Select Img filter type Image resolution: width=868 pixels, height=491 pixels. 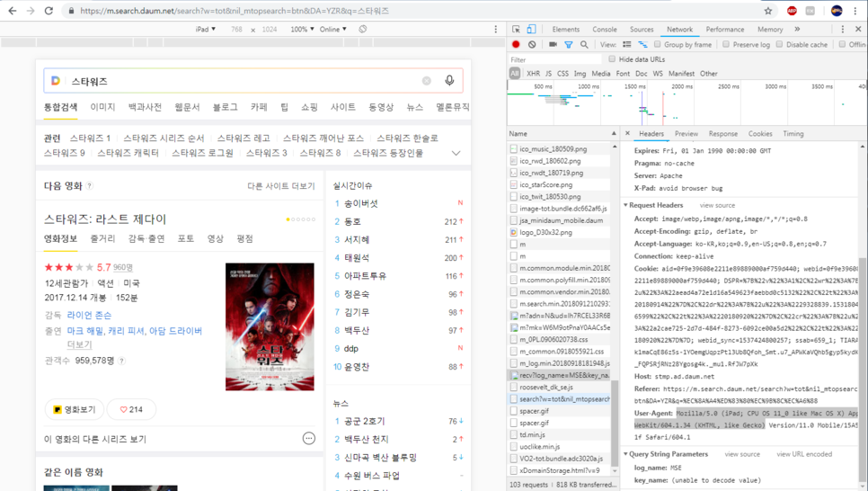(x=580, y=73)
